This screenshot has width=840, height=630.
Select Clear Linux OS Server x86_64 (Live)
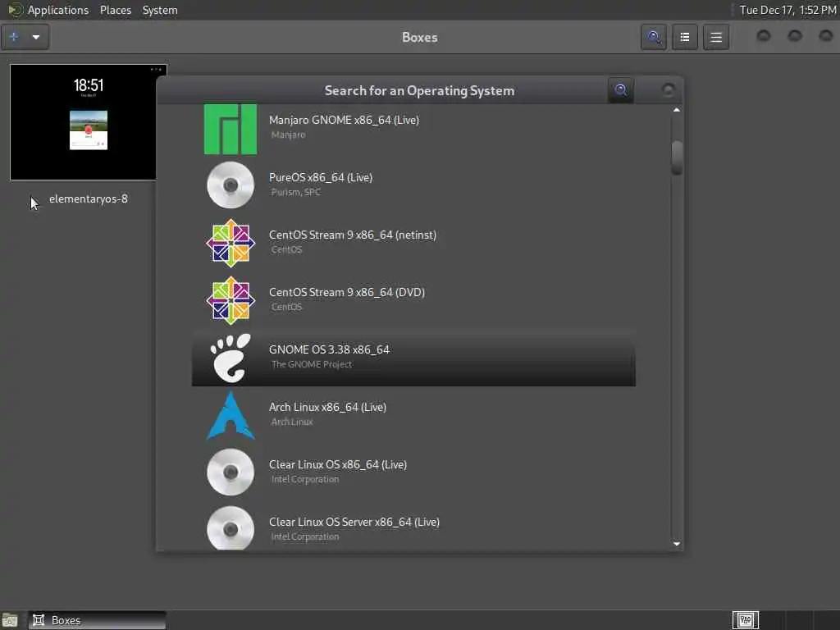(413, 526)
